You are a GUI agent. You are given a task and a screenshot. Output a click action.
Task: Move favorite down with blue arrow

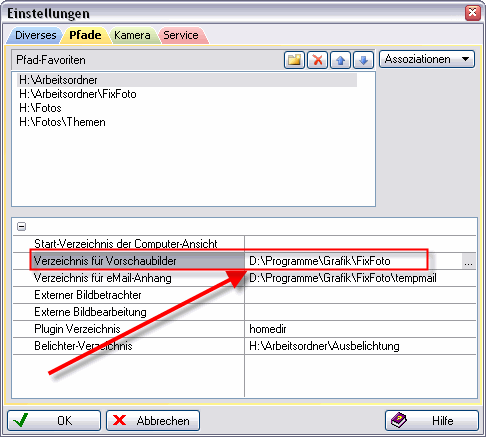click(x=363, y=60)
